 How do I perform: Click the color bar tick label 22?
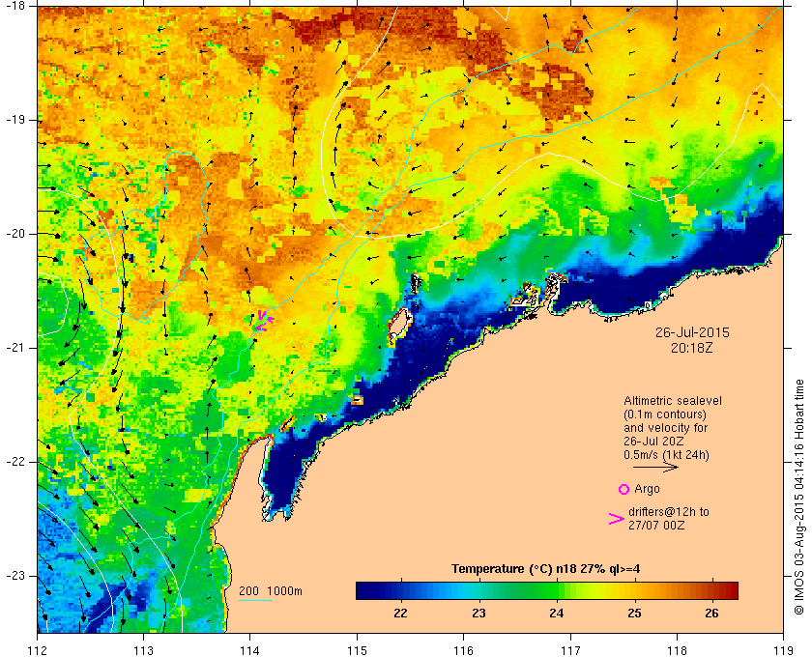click(400, 613)
